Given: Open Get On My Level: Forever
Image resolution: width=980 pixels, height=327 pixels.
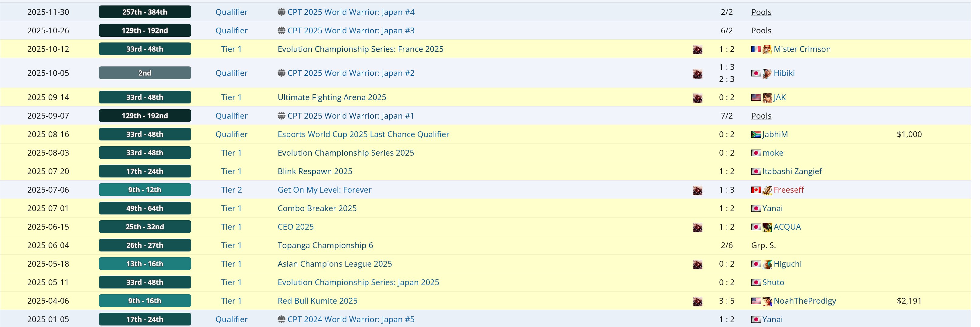Looking at the screenshot, I should (325, 190).
